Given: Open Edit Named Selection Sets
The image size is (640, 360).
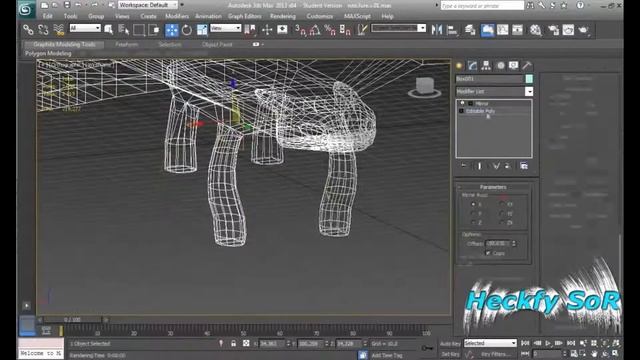Looking at the screenshot, I should (x=362, y=30).
